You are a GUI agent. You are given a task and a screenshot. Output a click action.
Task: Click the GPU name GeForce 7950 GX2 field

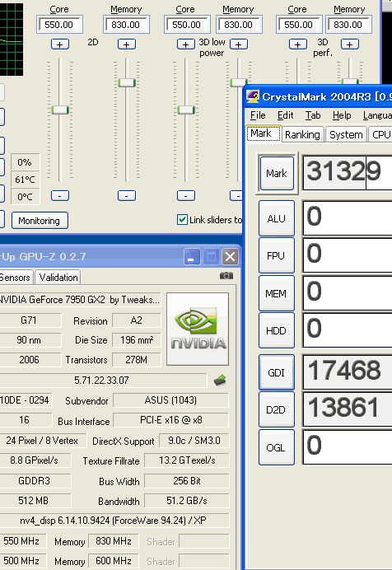(79, 300)
